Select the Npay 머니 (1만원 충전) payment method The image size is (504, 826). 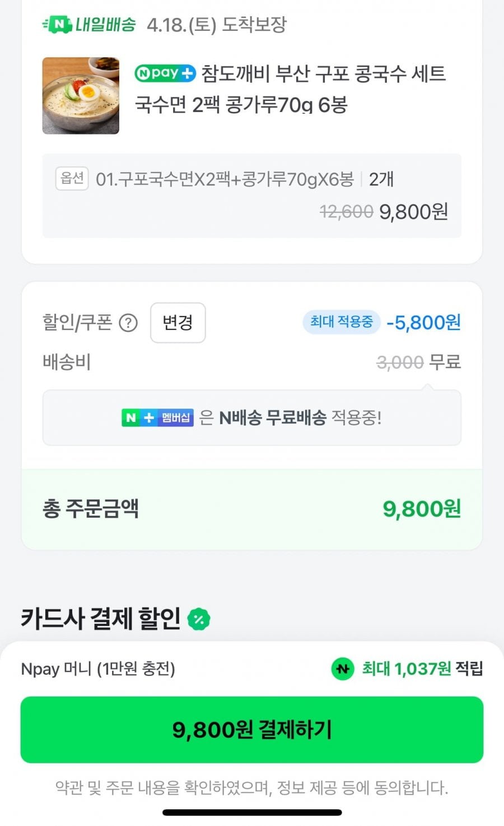click(x=98, y=669)
